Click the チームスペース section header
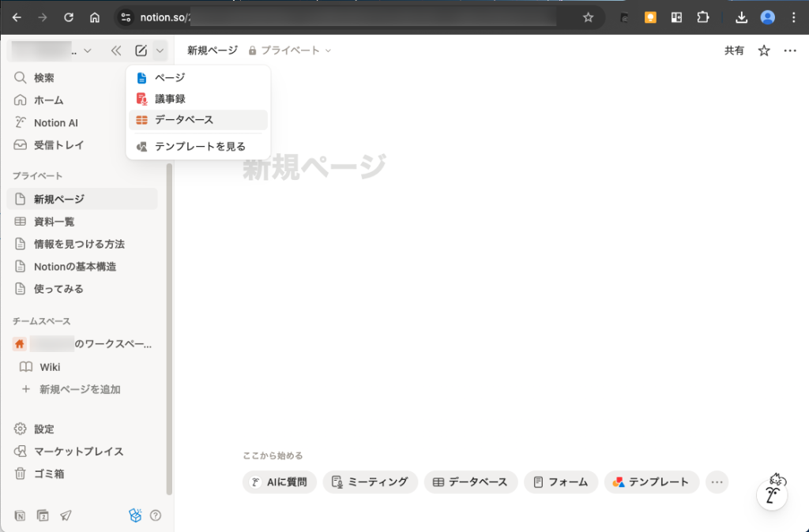The width and height of the screenshot is (809, 532). pyautogui.click(x=41, y=321)
